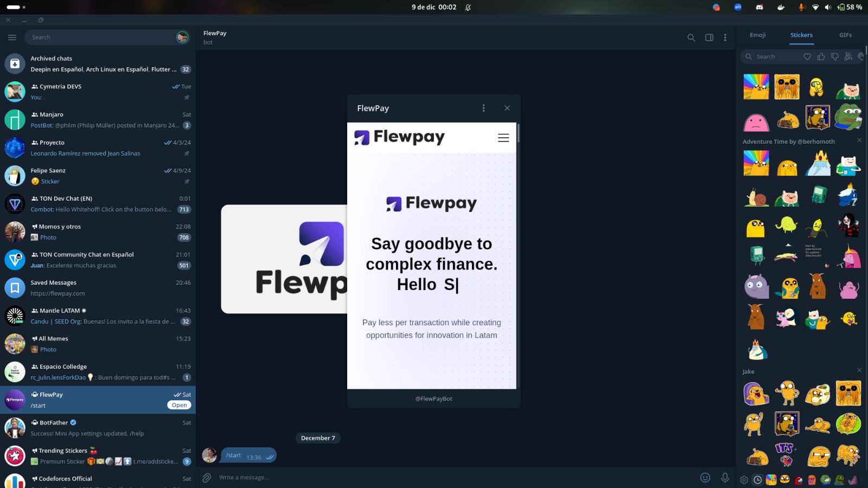
Task: Open Archived chats
Action: click(x=98, y=64)
